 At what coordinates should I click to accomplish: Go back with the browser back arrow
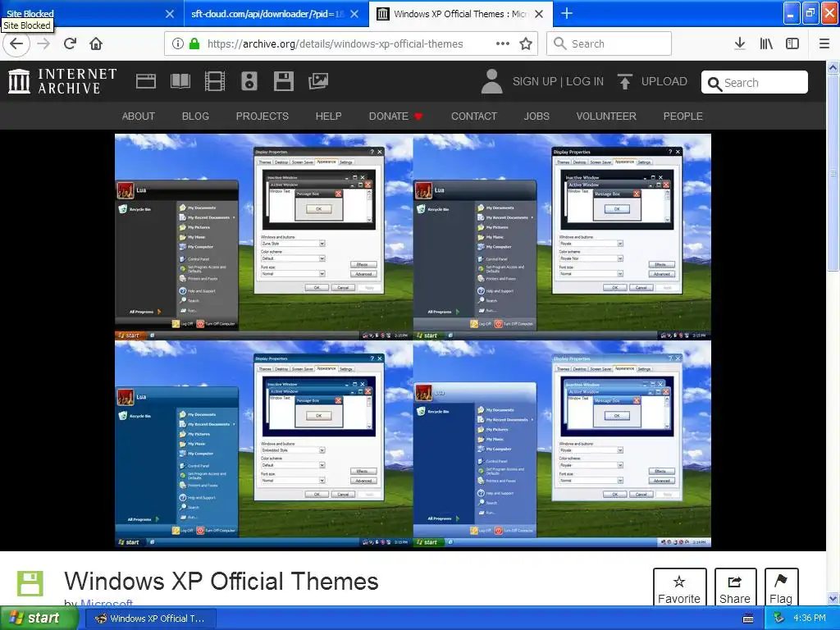click(16, 43)
